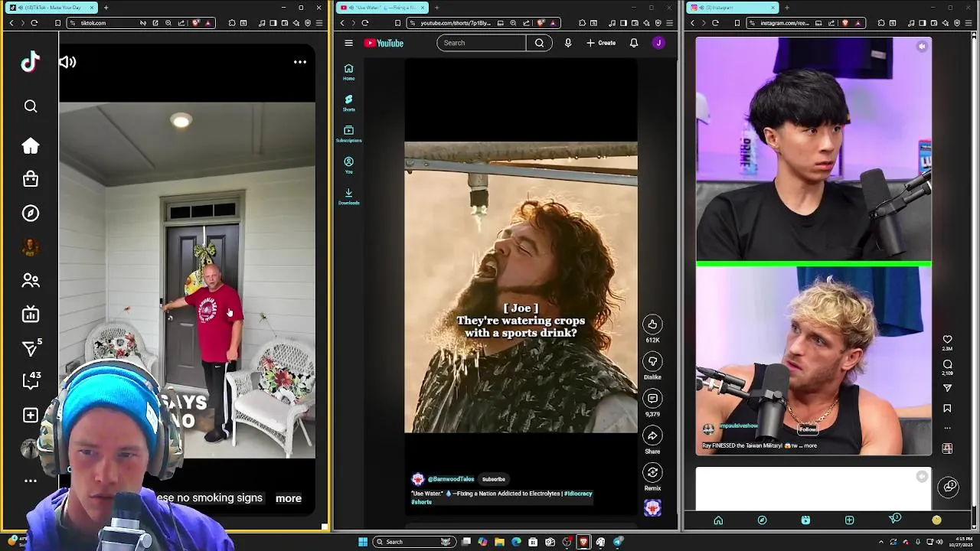Open Instagram reel comments bubble
Screen dimensions: 980x551
(x=947, y=364)
